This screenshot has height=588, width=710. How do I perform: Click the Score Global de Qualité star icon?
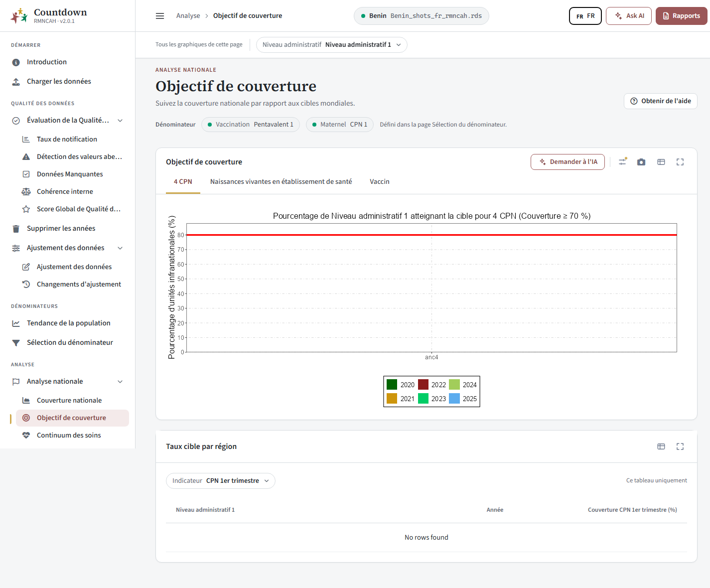click(x=26, y=209)
